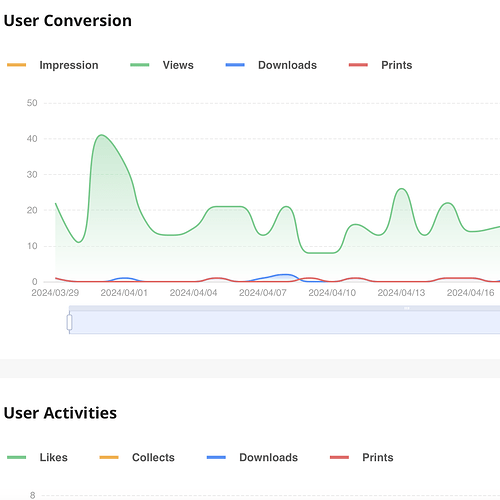Hide Downloads series in User Activities legend
The image size is (500, 500).
(x=252, y=457)
